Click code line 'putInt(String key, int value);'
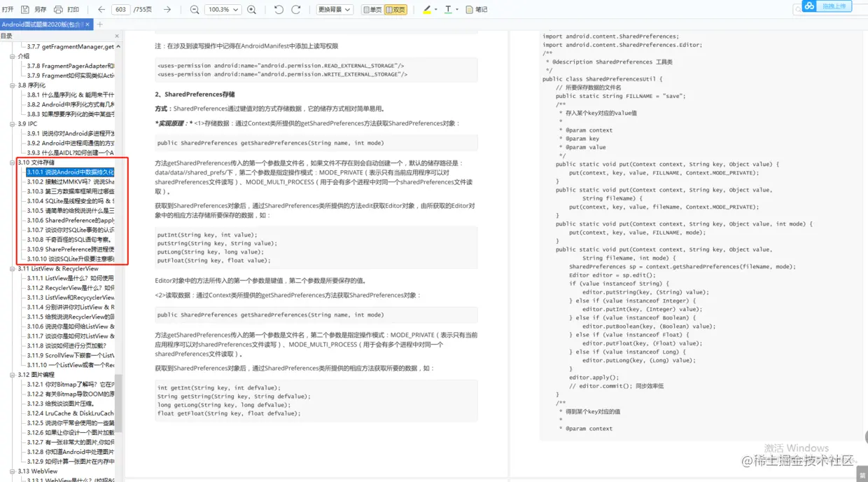 [206, 235]
